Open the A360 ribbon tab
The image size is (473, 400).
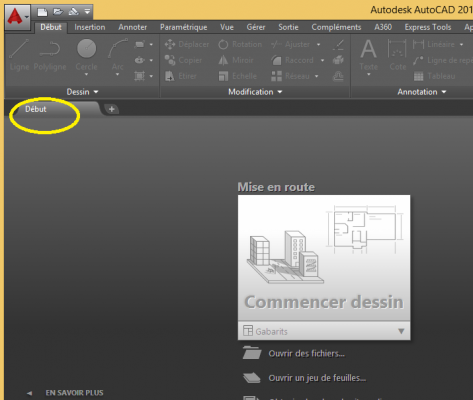coord(383,27)
